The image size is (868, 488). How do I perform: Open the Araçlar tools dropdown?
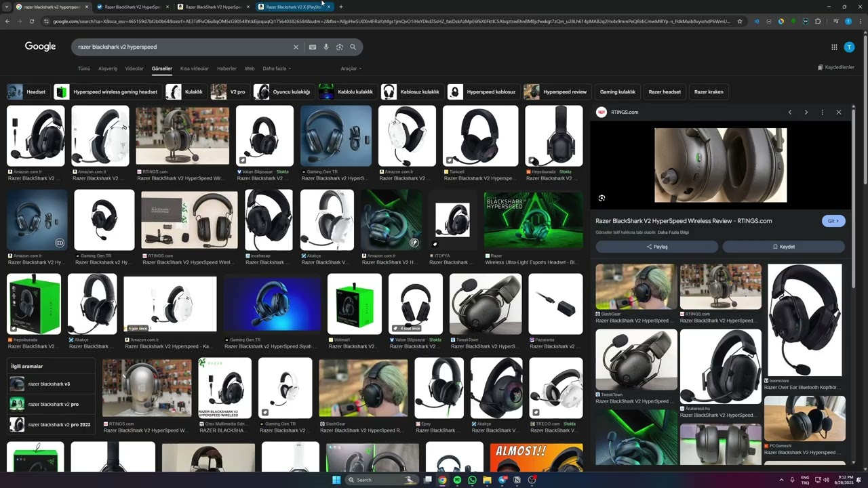tap(351, 68)
